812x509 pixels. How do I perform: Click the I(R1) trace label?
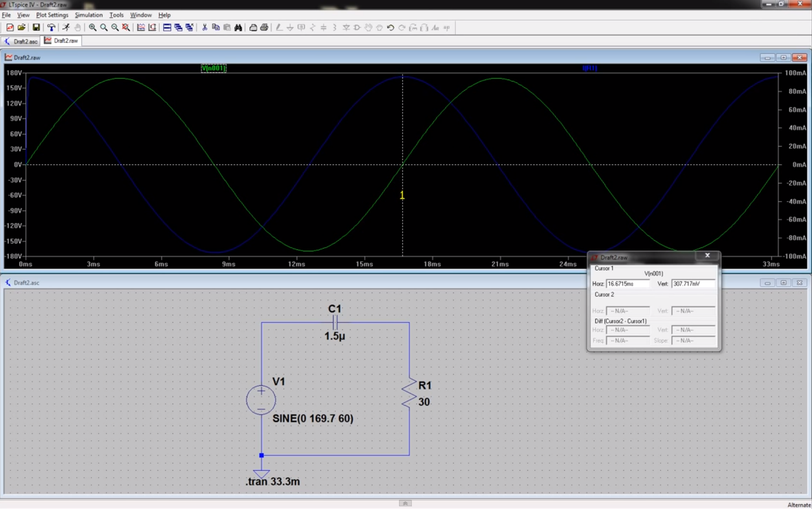pos(590,68)
